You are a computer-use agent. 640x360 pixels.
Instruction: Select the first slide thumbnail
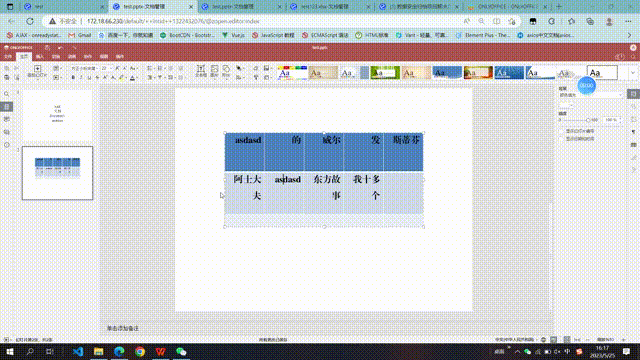(57, 116)
